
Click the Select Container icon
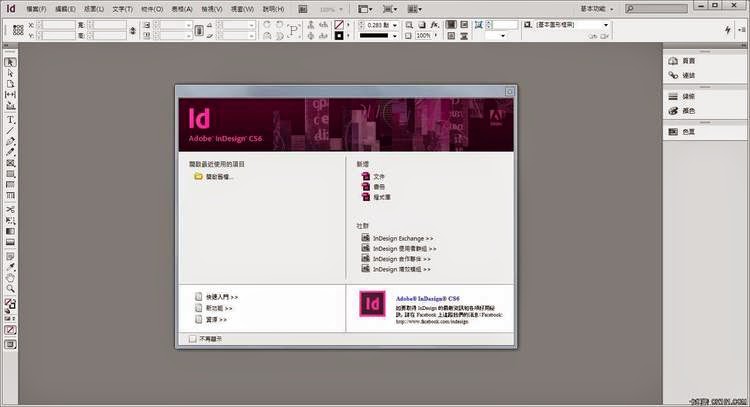pyautogui.click(x=311, y=24)
